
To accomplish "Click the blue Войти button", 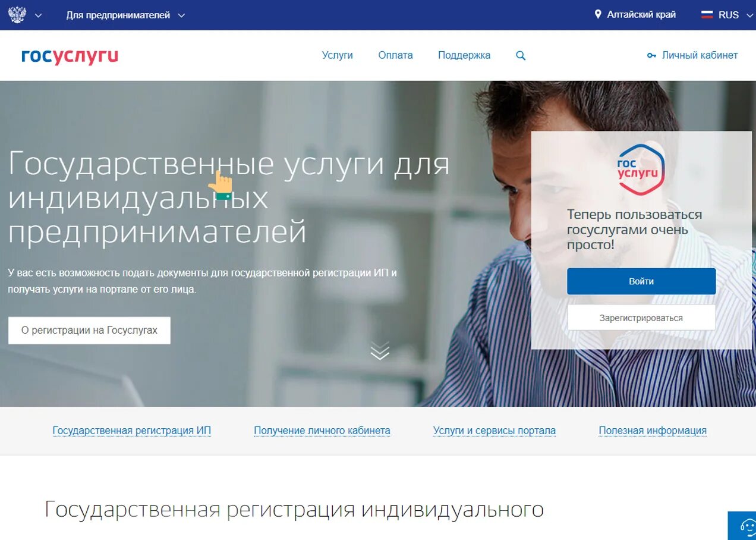I will click(x=641, y=281).
